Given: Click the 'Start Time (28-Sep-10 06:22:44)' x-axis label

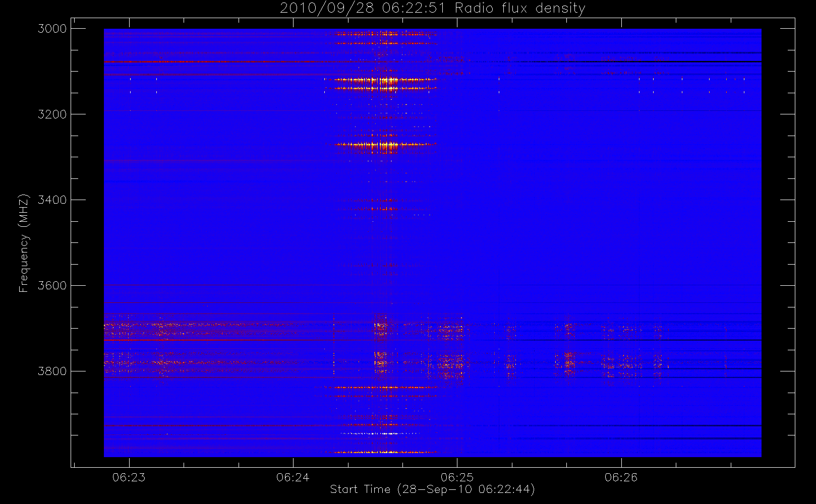Looking at the screenshot, I should (432, 489).
